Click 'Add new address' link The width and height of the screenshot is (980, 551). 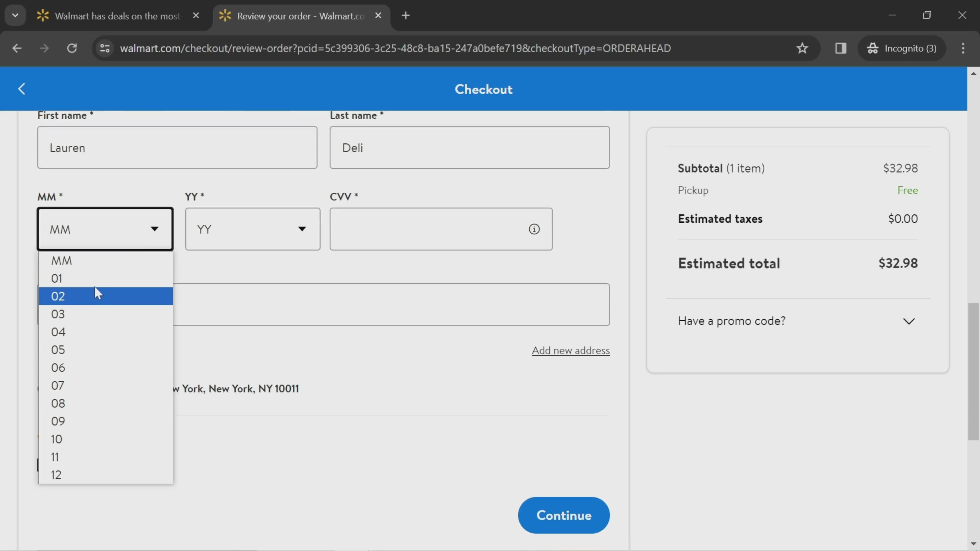tap(571, 350)
